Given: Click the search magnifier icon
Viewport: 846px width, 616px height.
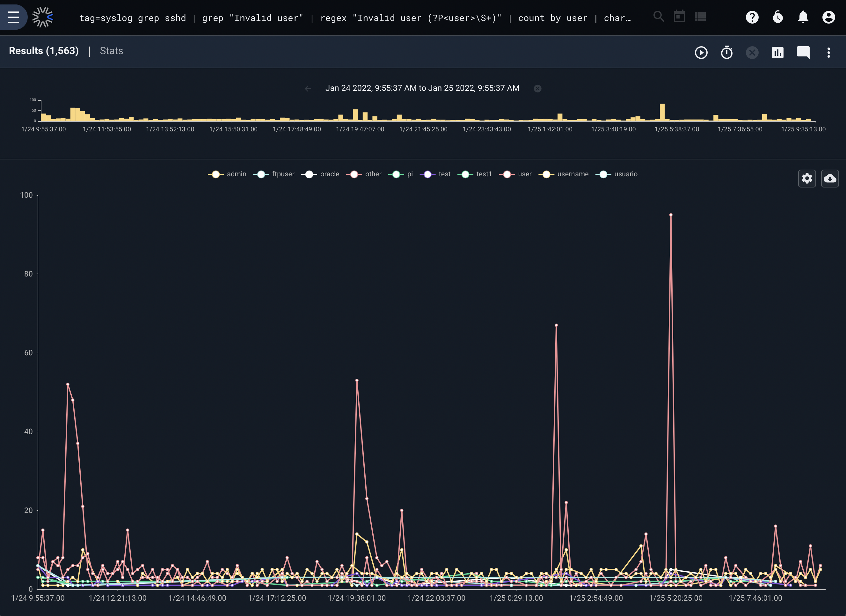Looking at the screenshot, I should coord(659,17).
